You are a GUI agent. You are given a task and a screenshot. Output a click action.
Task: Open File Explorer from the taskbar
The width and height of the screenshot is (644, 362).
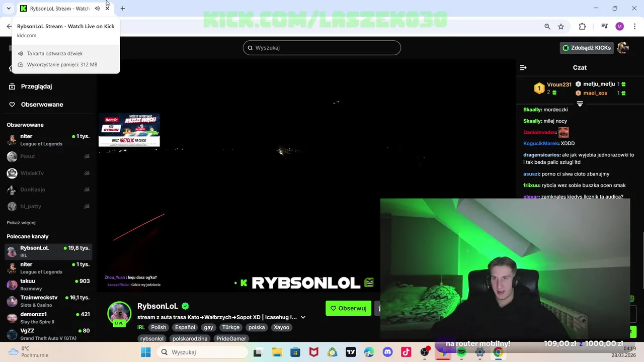277,352
